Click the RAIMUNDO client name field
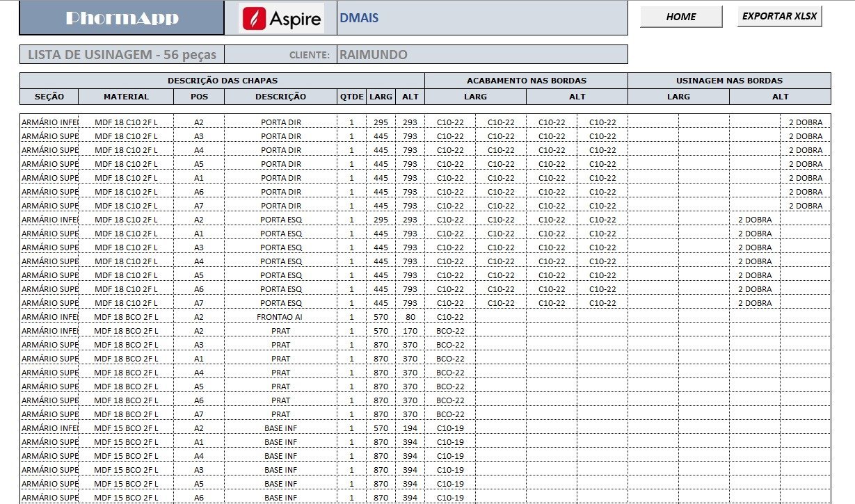The width and height of the screenshot is (855, 504). click(481, 55)
